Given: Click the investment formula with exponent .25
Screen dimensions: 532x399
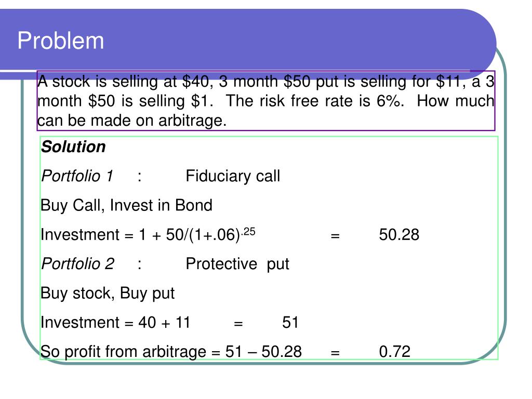Looking at the screenshot, I should point(148,234).
